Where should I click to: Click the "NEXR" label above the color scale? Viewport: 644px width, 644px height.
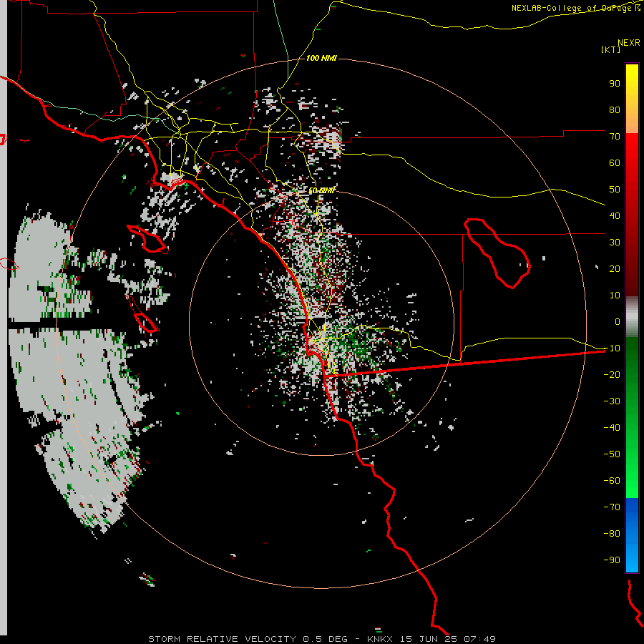(x=629, y=43)
